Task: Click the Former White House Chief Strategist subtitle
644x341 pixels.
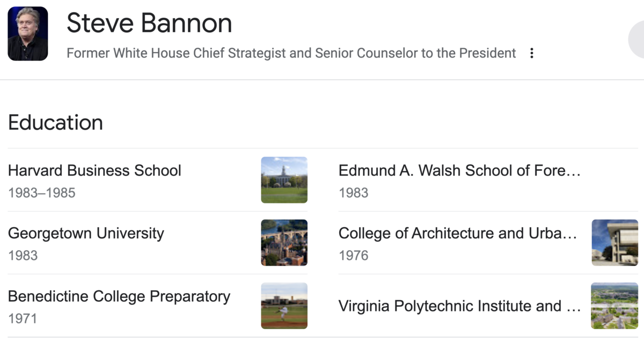Action: click(291, 53)
